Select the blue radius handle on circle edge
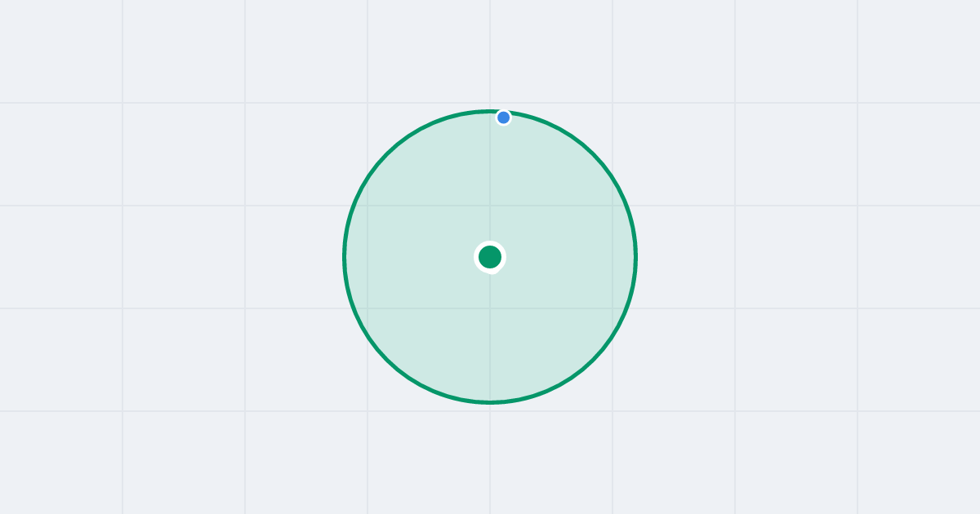 click(503, 117)
